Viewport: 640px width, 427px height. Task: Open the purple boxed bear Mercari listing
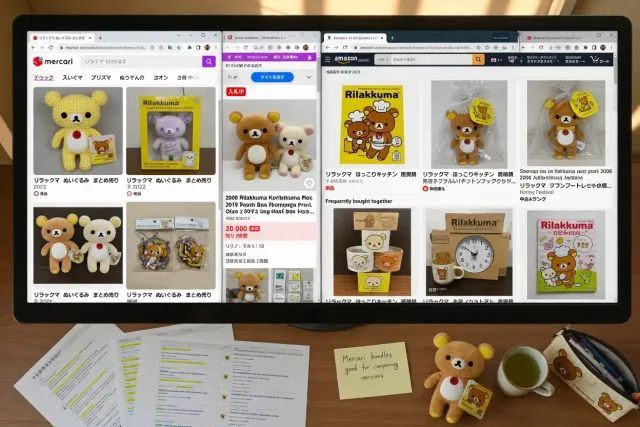click(171, 131)
